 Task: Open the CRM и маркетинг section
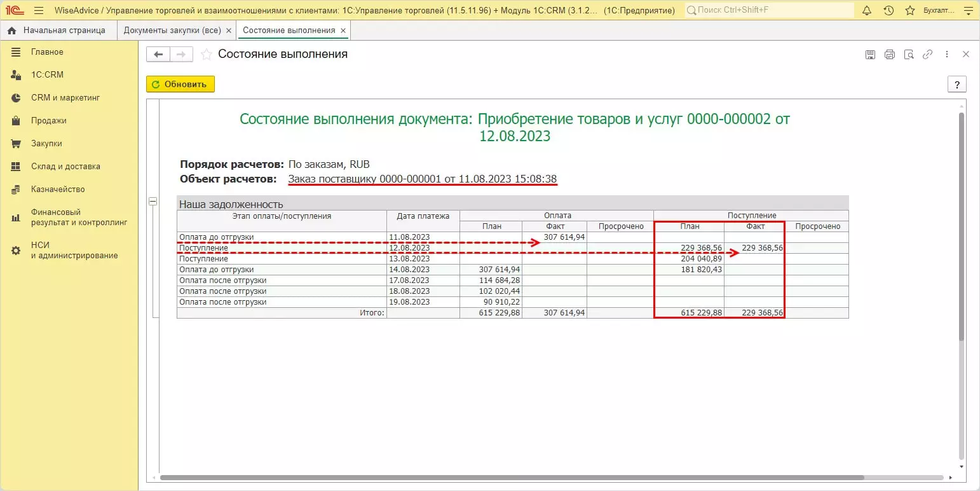(69, 98)
